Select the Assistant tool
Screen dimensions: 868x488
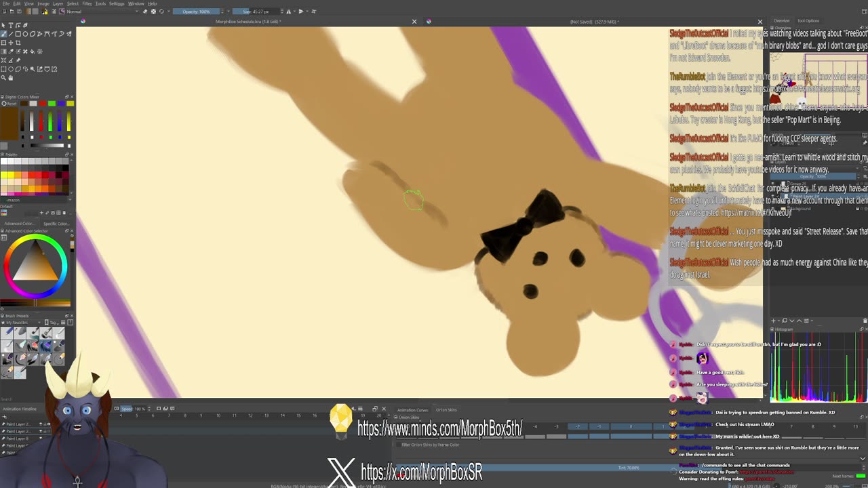[3, 60]
